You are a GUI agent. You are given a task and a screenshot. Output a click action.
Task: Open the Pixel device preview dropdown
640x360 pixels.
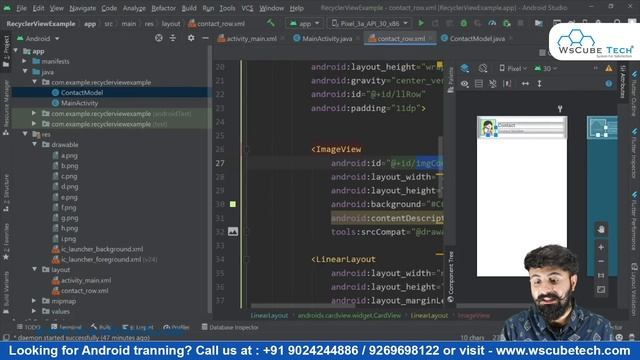[513, 68]
